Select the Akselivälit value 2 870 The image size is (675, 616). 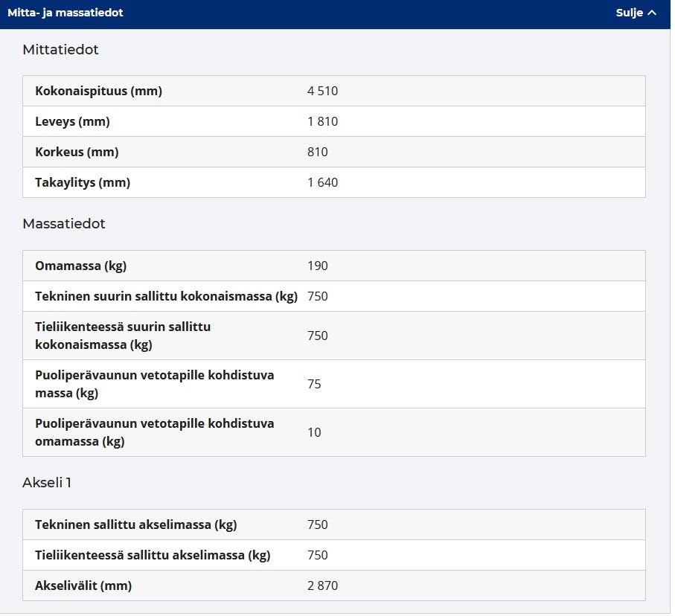(322, 586)
